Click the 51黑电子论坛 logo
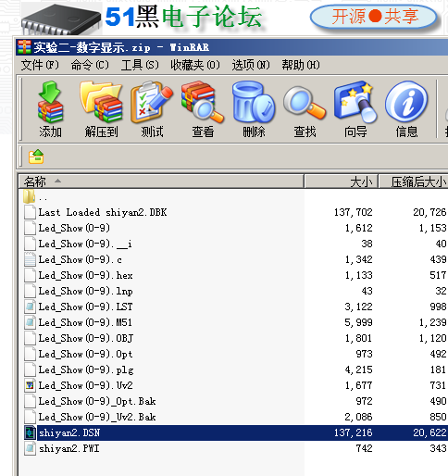 [183, 17]
